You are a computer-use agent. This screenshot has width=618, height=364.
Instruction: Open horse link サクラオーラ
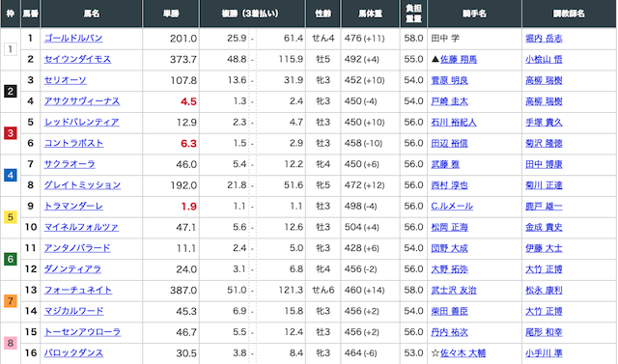click(x=70, y=164)
